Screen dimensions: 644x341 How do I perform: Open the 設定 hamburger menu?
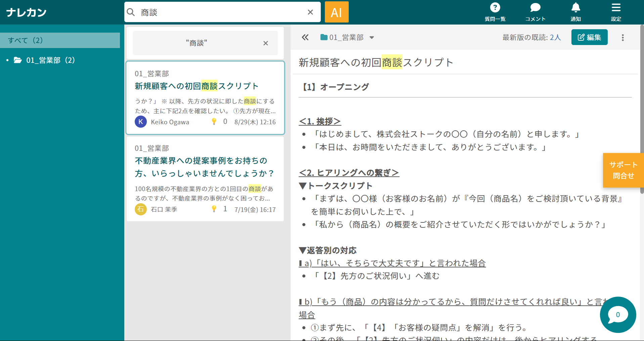click(616, 12)
